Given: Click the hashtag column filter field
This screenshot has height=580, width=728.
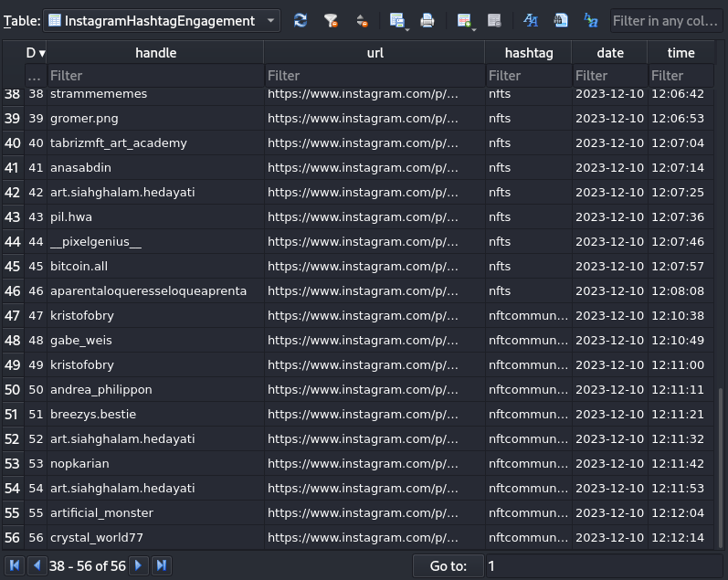Looking at the screenshot, I should pos(529,76).
